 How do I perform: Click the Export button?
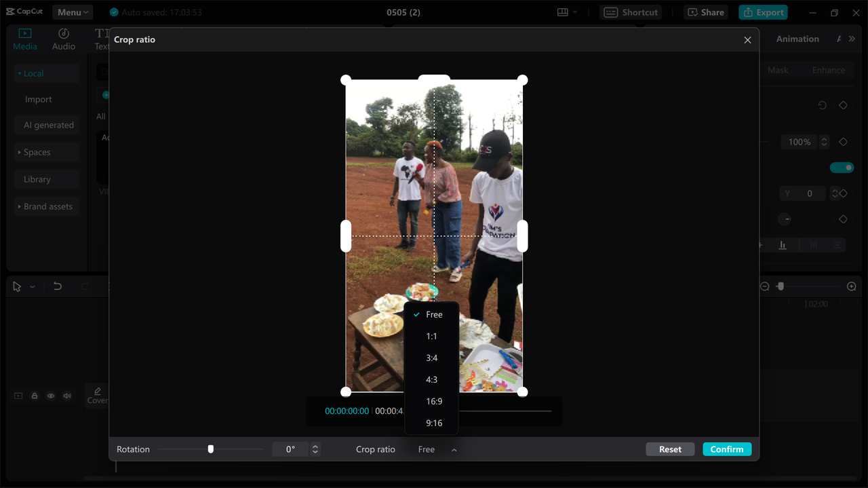(763, 12)
